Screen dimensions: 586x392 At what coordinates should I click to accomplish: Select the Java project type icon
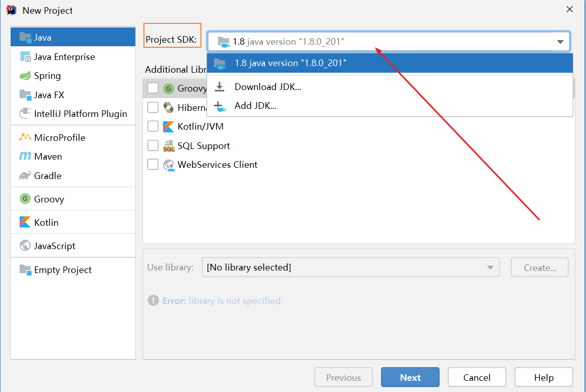point(25,37)
